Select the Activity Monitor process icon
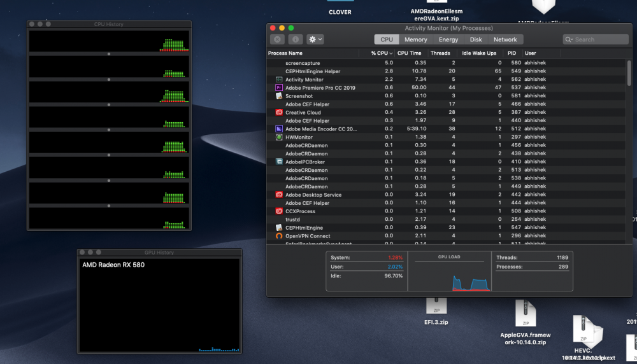 coord(279,80)
